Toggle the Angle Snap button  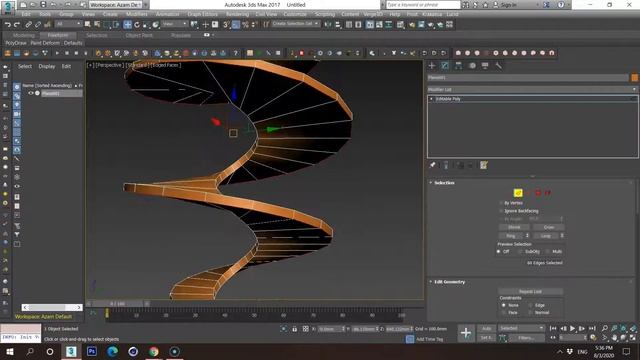coord(236,24)
